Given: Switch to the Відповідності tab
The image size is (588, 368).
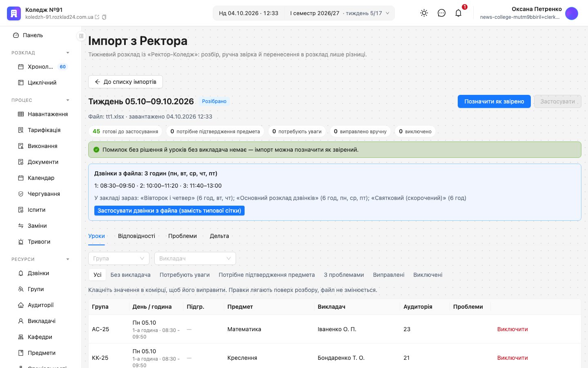Looking at the screenshot, I should click(136, 236).
